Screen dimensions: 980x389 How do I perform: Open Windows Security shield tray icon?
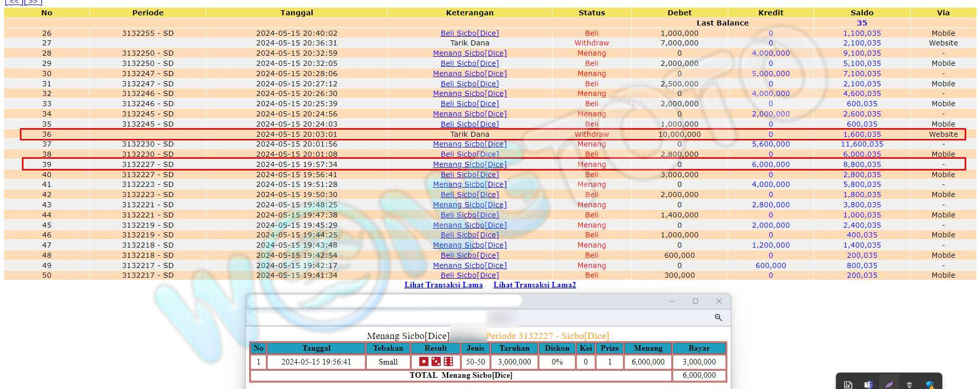tap(930, 384)
